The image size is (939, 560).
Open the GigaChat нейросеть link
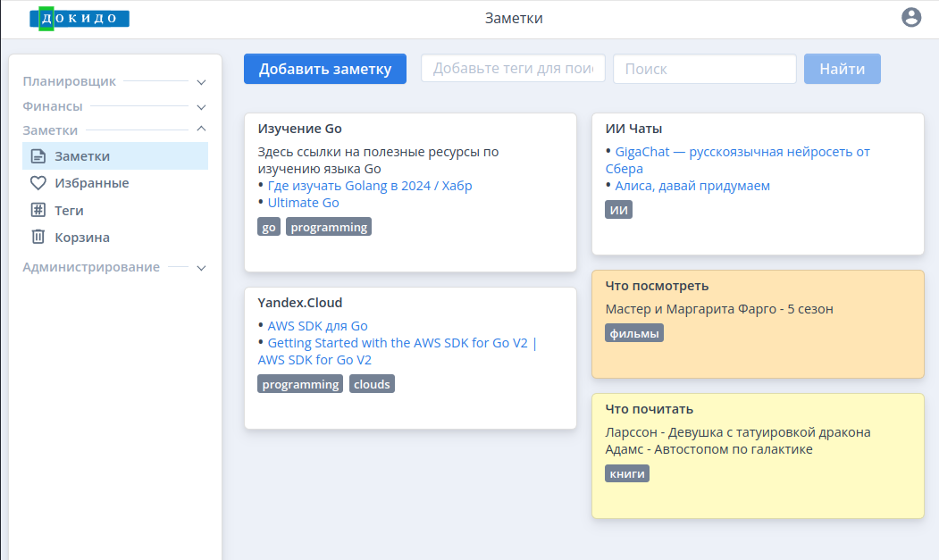tap(737, 160)
